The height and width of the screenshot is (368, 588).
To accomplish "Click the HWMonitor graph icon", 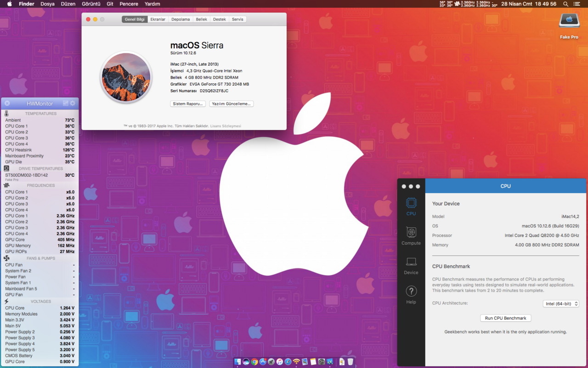I will point(66,103).
